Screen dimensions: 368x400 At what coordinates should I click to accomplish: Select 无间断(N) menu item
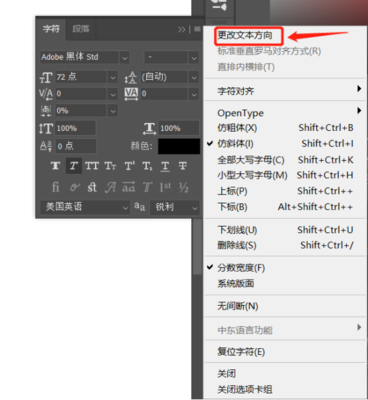coord(285,306)
